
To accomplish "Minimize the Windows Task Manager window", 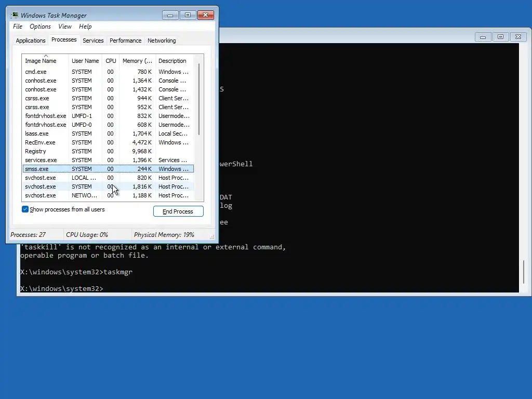I will [170, 15].
